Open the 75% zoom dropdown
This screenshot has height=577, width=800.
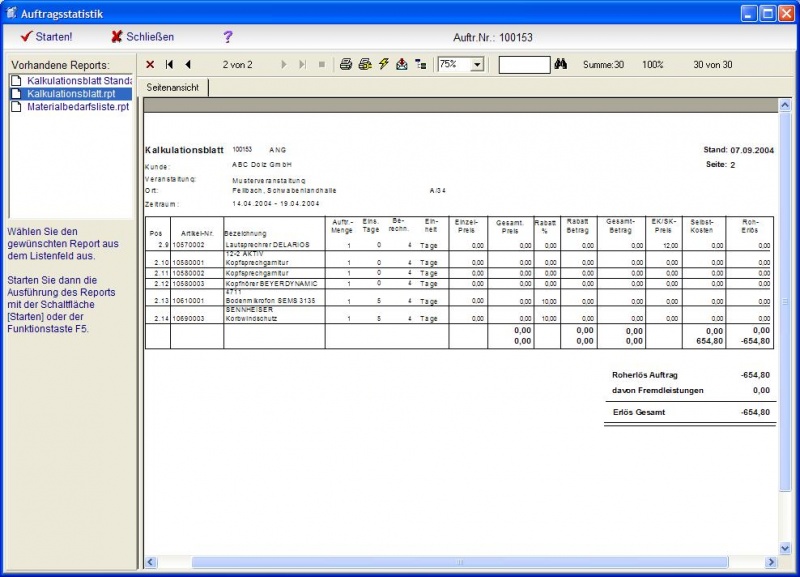[x=478, y=65]
